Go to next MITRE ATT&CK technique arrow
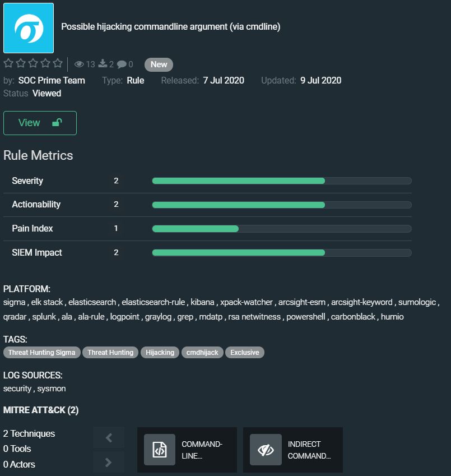The height and width of the screenshot is (476, 451). (109, 462)
